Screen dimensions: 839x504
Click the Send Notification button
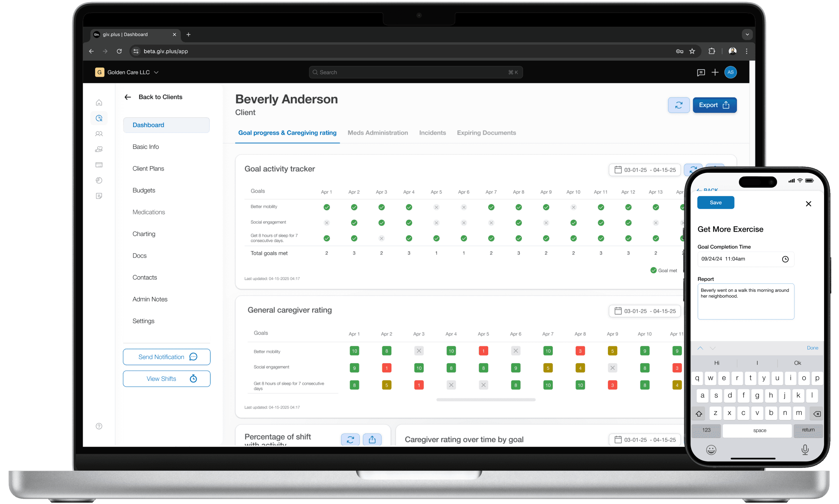167,357
